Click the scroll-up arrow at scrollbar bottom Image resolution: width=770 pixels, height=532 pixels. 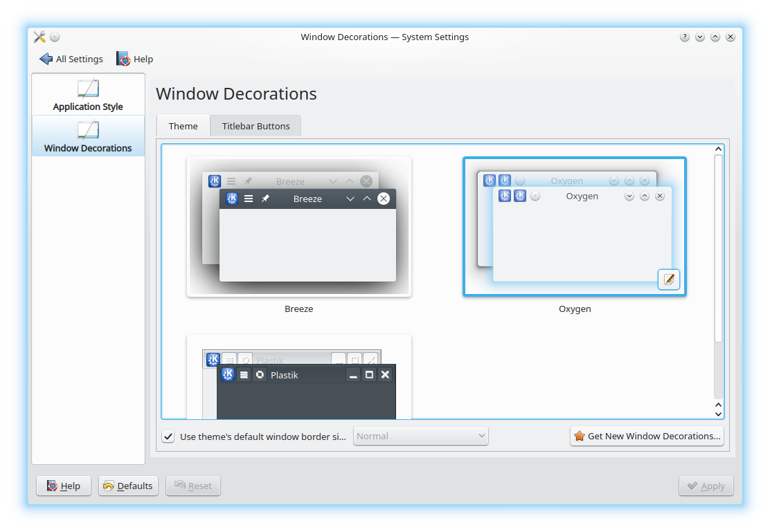coord(719,405)
